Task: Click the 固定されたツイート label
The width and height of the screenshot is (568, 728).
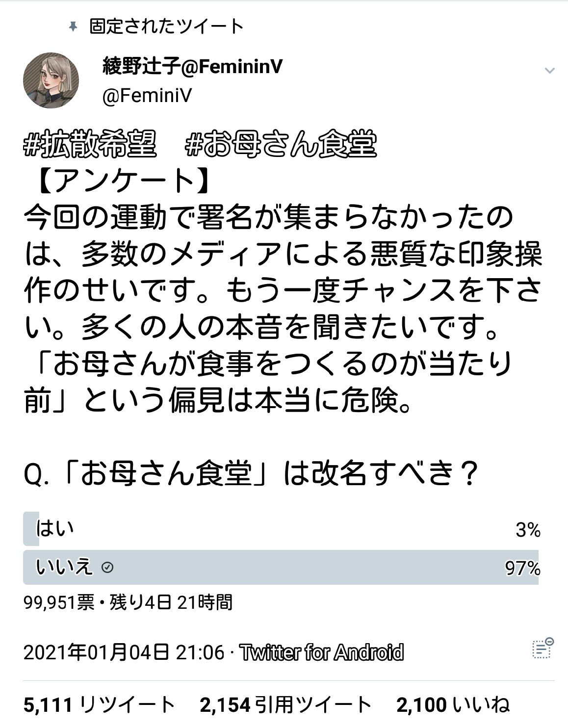Action: (x=166, y=26)
